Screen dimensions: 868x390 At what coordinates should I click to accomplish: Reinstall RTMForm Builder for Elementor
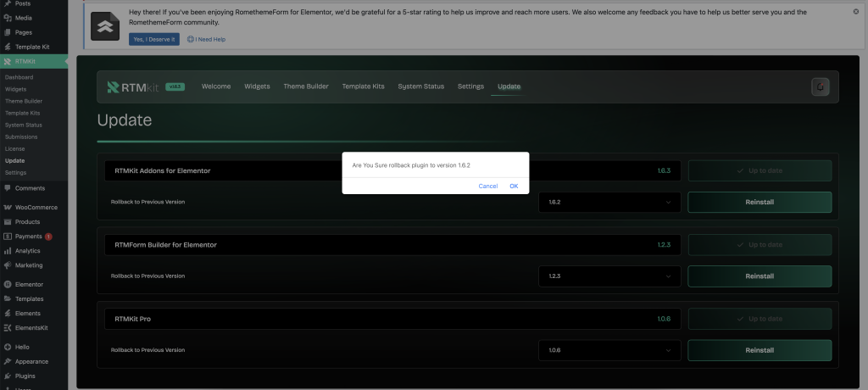point(759,276)
